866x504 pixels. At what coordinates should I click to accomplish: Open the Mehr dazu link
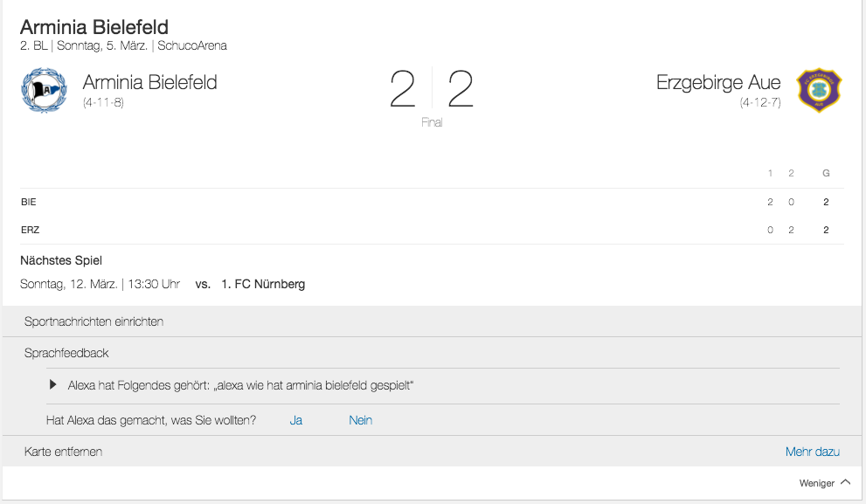tap(812, 452)
